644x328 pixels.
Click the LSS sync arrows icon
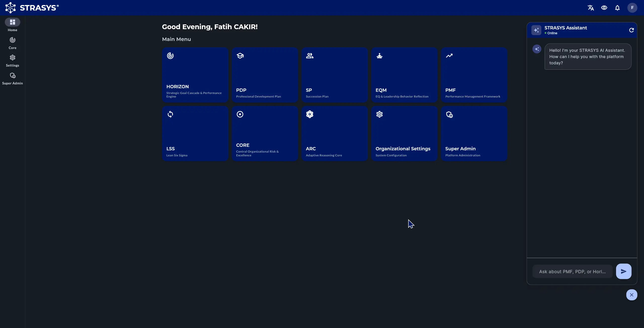(170, 114)
